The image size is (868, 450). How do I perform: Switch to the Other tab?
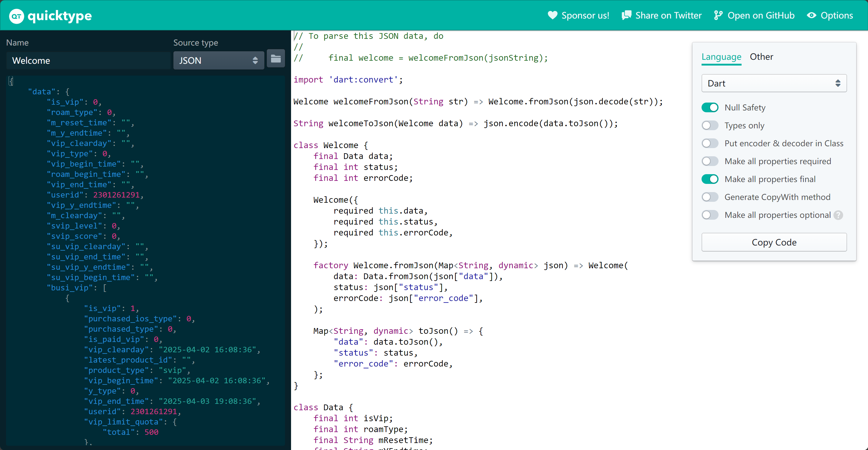761,57
